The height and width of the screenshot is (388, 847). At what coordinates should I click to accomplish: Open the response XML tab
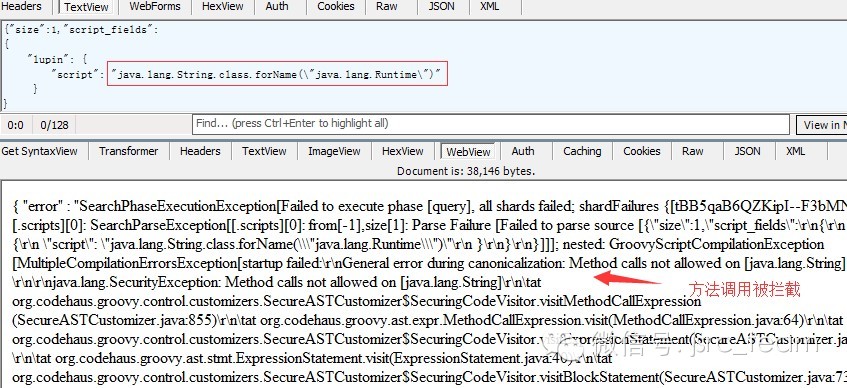point(796,151)
